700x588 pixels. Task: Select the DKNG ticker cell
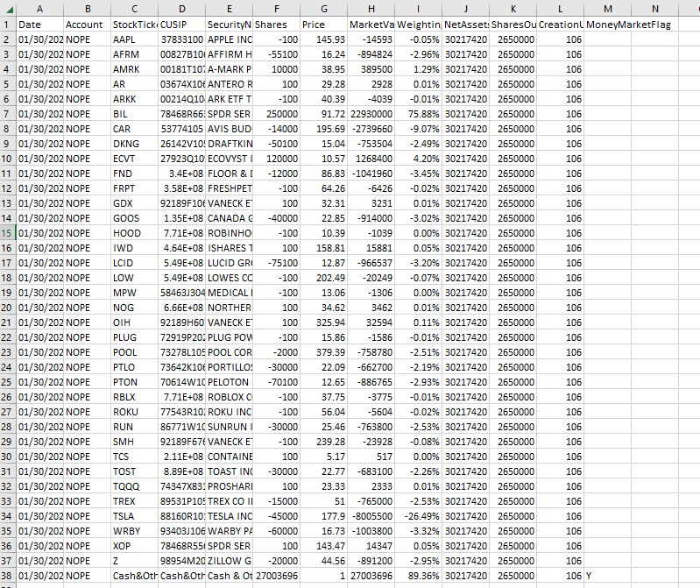tap(134, 144)
